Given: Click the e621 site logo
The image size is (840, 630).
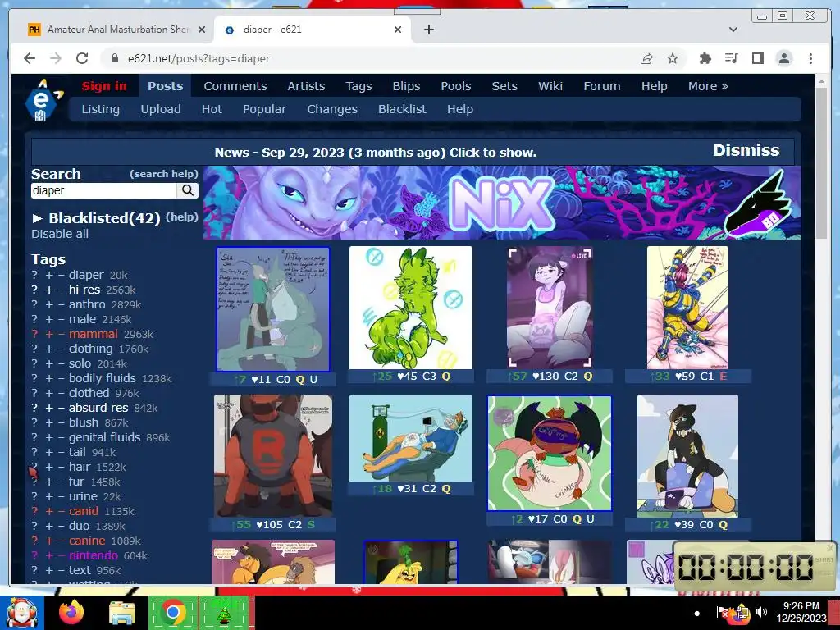Looking at the screenshot, I should 43,100.
